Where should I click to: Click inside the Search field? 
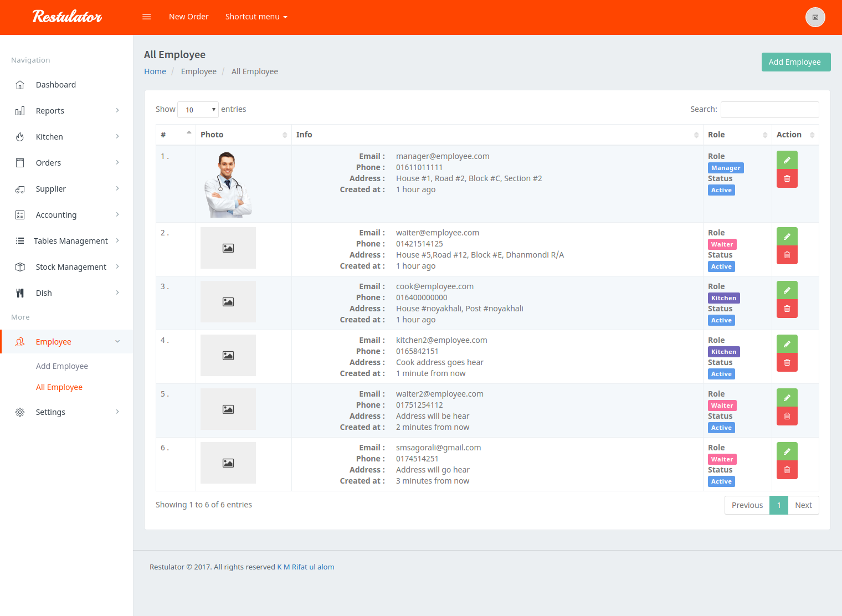click(769, 109)
